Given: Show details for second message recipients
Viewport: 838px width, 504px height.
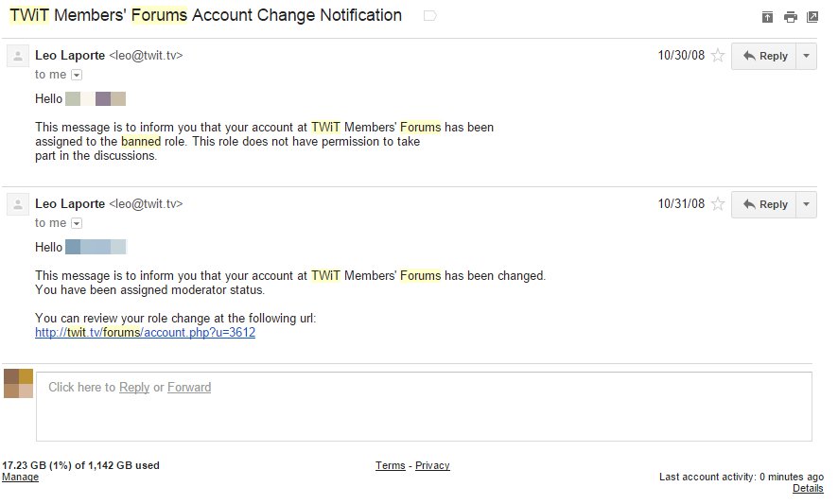Looking at the screenshot, I should (77, 223).
